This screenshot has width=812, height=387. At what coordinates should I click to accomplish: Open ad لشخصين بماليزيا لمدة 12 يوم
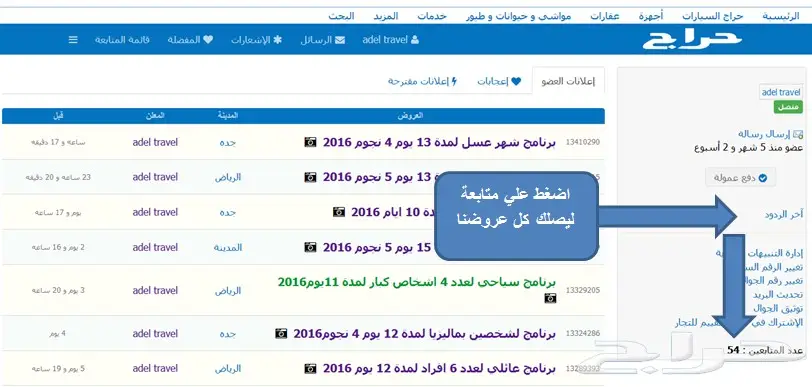[425, 333]
